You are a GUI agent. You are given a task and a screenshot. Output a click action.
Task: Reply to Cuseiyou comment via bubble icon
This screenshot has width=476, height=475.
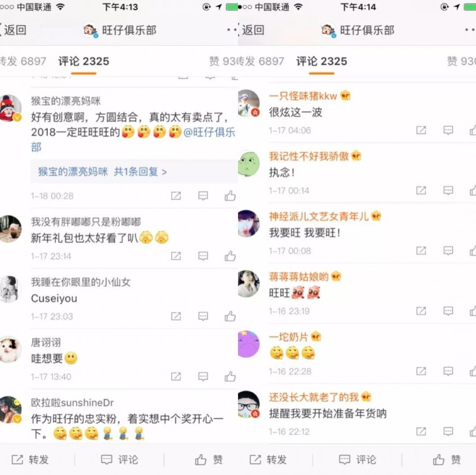(x=203, y=317)
